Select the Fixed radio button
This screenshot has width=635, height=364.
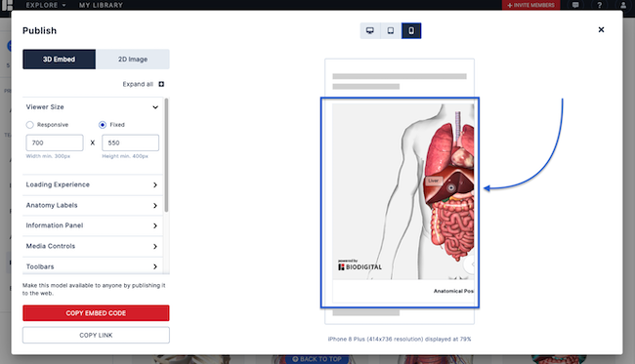[103, 125]
